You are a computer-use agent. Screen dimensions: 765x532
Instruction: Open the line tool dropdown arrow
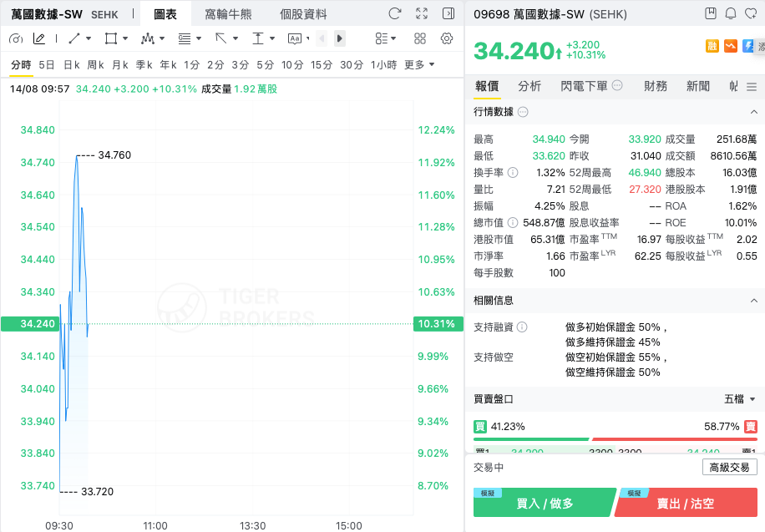(89, 38)
